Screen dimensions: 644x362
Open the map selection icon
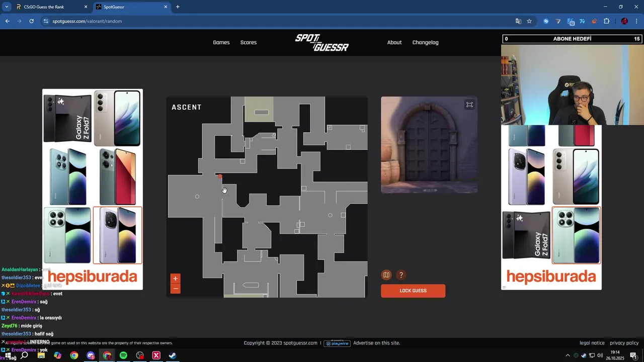click(x=386, y=275)
